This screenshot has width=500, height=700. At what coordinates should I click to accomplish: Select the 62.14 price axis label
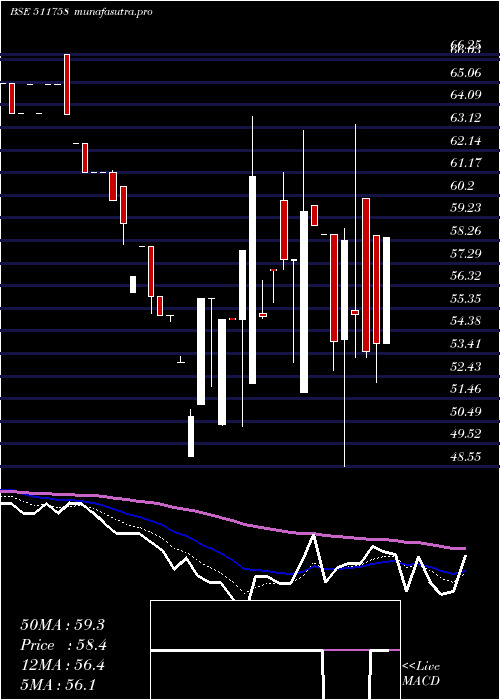(466, 141)
